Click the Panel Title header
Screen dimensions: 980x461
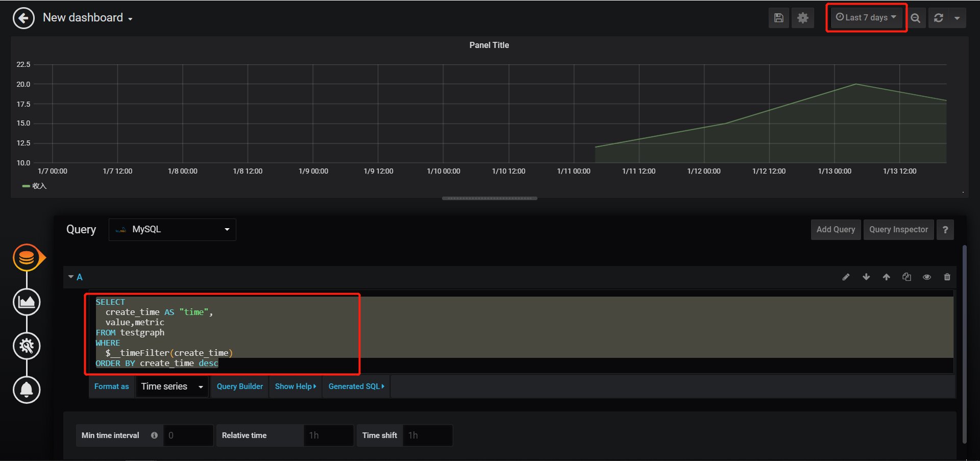[489, 45]
